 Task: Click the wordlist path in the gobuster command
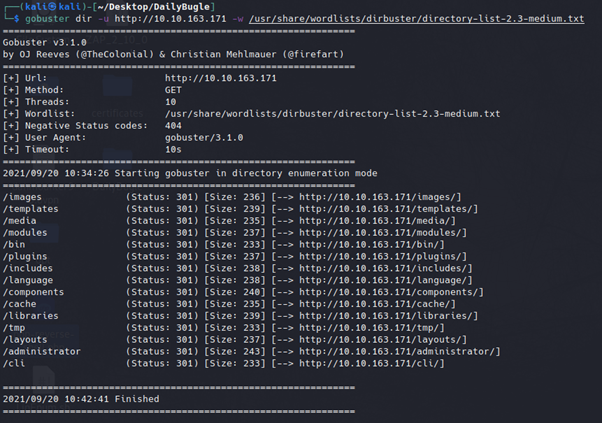point(417,18)
